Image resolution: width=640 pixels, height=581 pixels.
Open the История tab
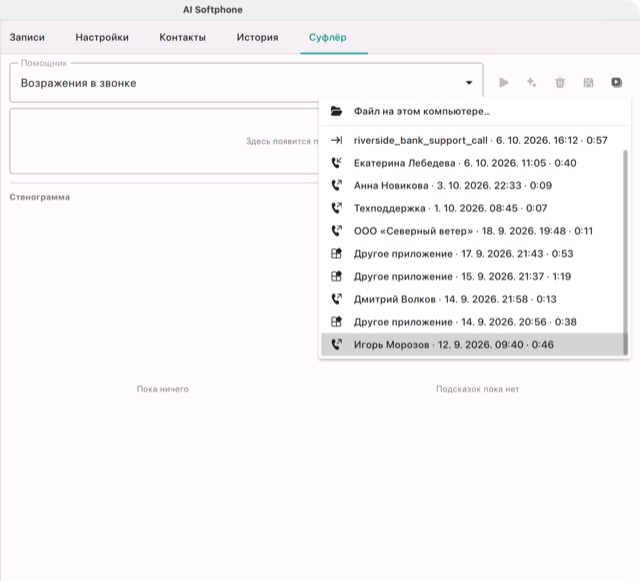click(x=258, y=37)
